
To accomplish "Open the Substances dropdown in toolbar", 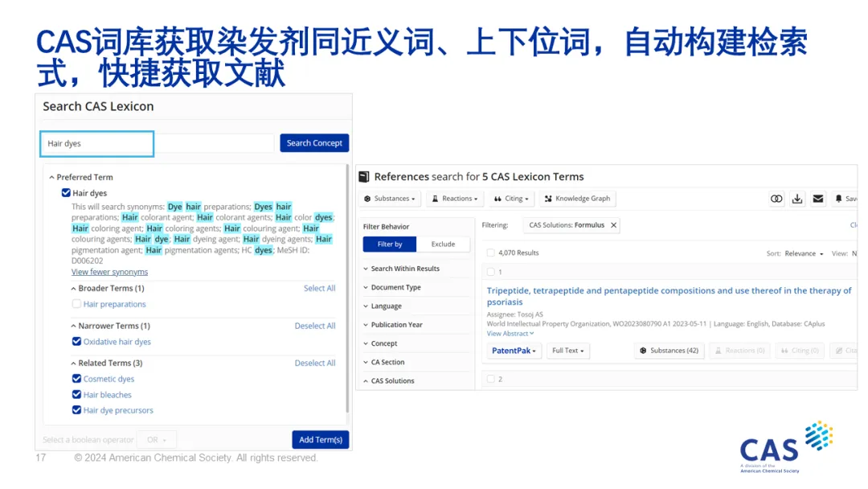I will (389, 199).
